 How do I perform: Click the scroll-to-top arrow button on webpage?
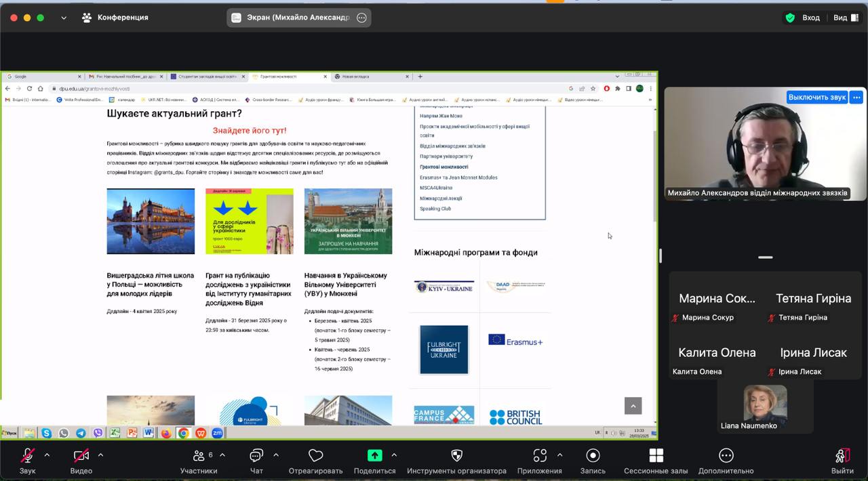click(x=633, y=406)
